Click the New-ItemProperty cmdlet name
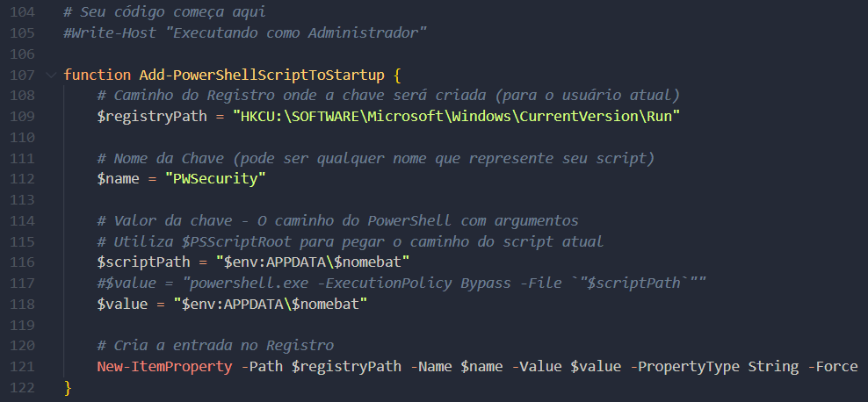Screen dimensions: 868x402 [164, 366]
